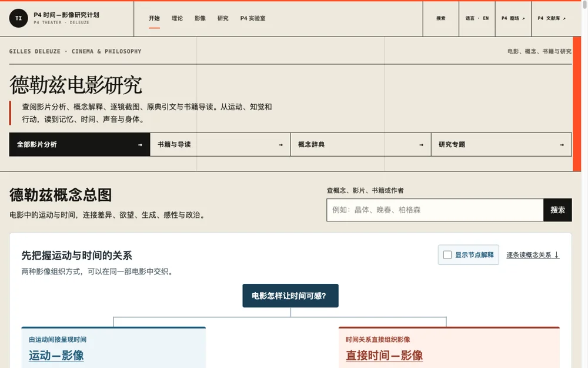Click the down arrow beside 逐条读概念关系
Screen dimensions: 588x368
pos(556,255)
